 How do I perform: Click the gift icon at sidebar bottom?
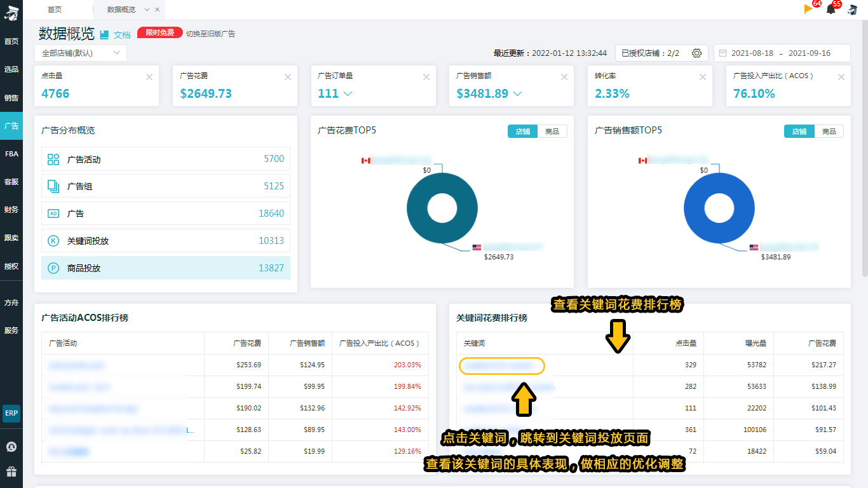(11, 471)
